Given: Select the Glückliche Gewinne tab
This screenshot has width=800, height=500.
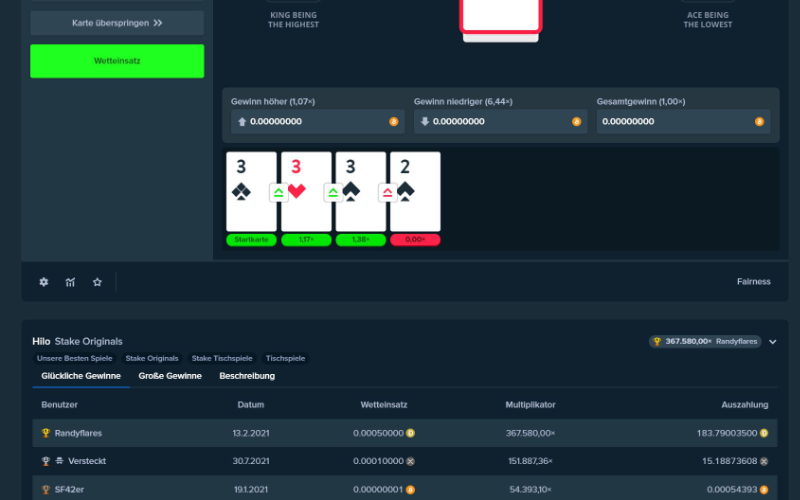Looking at the screenshot, I should point(81,376).
